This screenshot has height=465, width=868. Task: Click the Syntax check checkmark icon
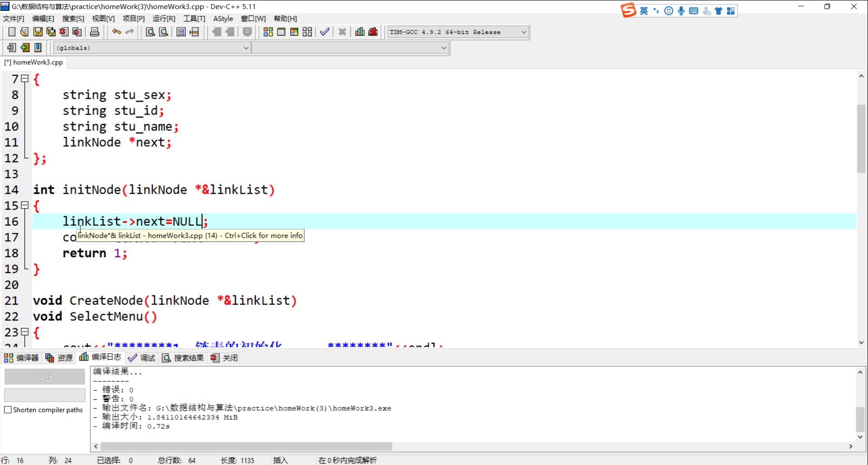pos(324,32)
